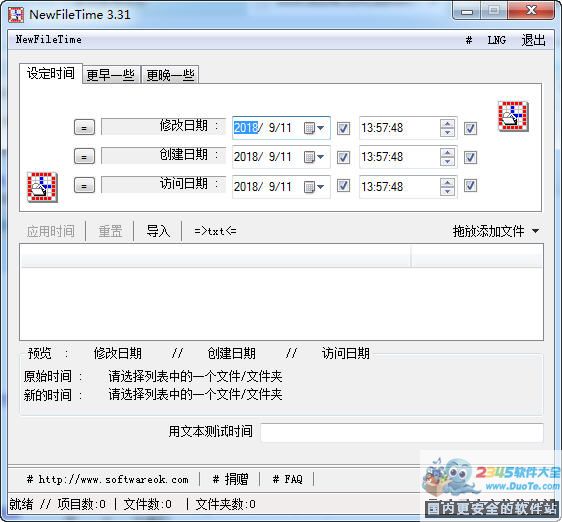
Task: Click the 应用时间 button
Action: coord(51,231)
